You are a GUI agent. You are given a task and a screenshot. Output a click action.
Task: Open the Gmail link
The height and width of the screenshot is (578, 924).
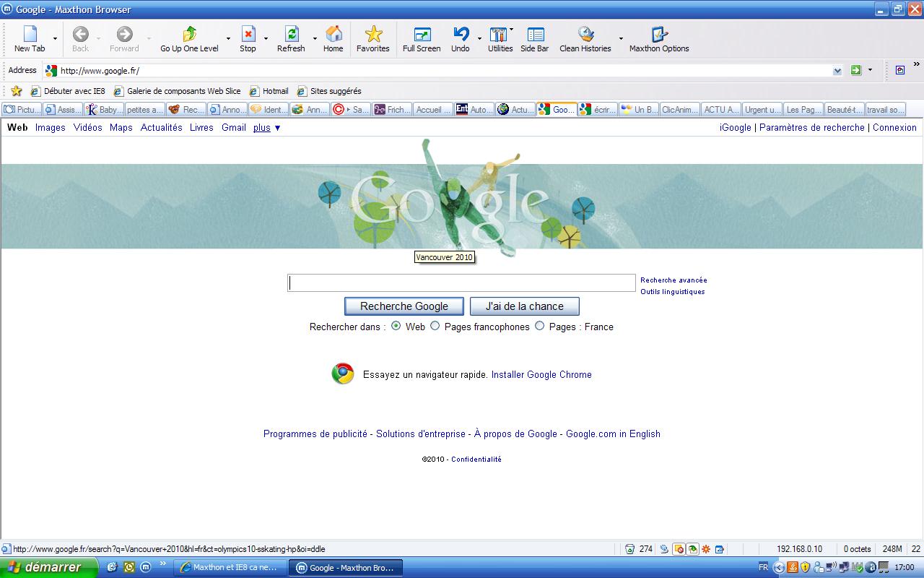point(234,127)
